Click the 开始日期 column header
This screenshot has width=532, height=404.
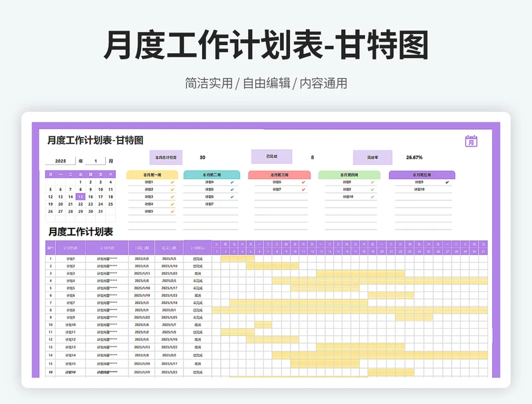coord(142,248)
